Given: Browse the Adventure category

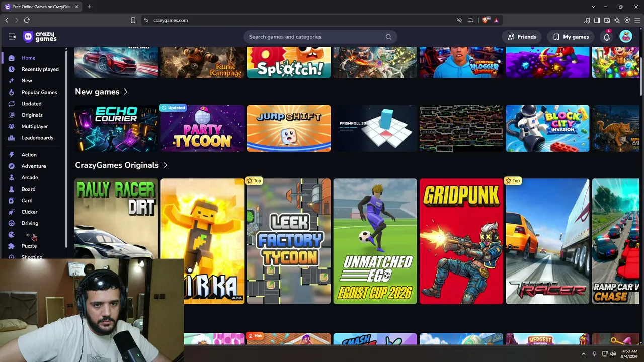Looking at the screenshot, I should [33, 166].
